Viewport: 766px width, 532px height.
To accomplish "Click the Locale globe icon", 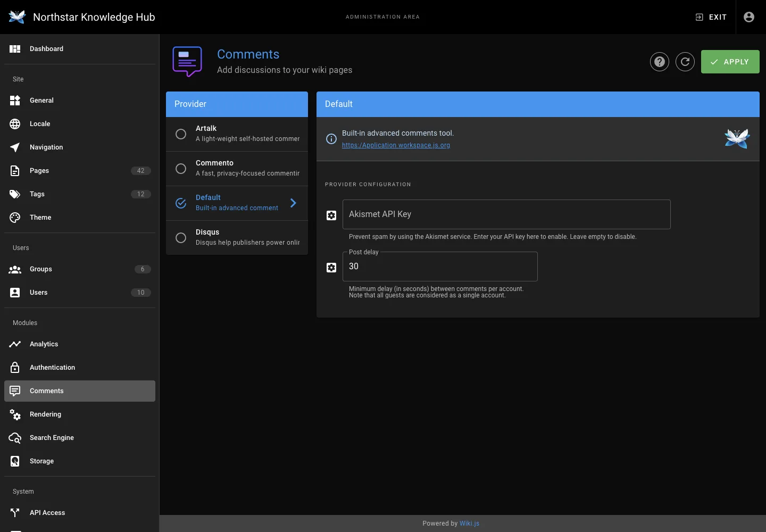I will (x=15, y=124).
